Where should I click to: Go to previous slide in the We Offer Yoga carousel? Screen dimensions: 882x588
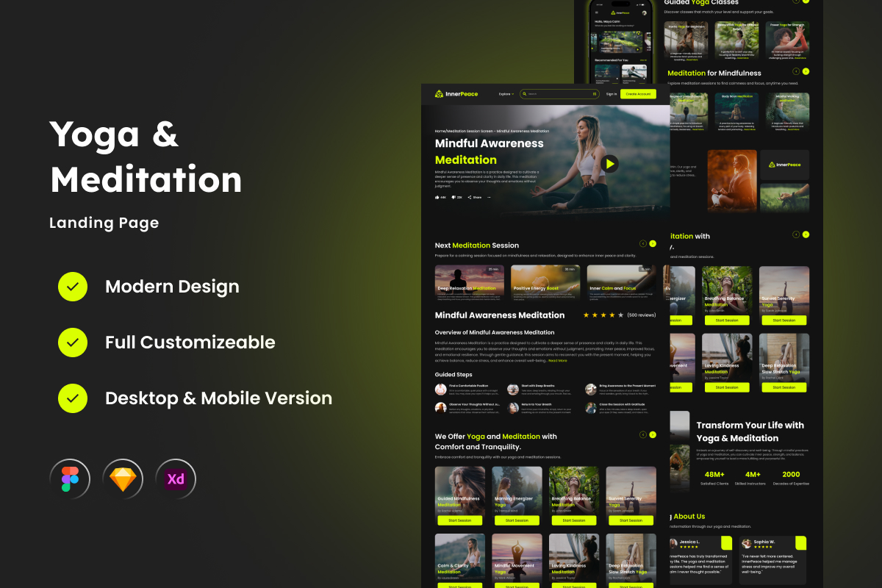643,434
